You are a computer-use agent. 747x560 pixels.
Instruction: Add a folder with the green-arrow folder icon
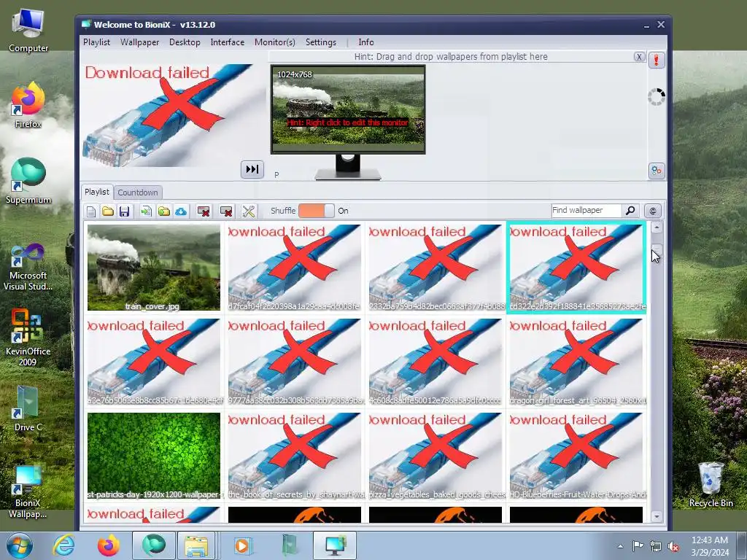point(164,211)
